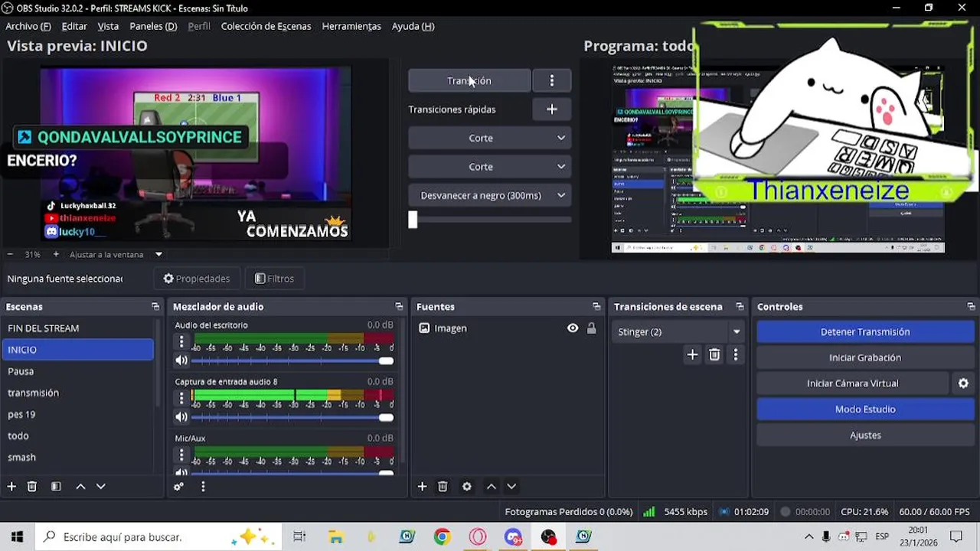Zoom out the preview with minus icon
The height and width of the screenshot is (551, 980).
tap(10, 254)
